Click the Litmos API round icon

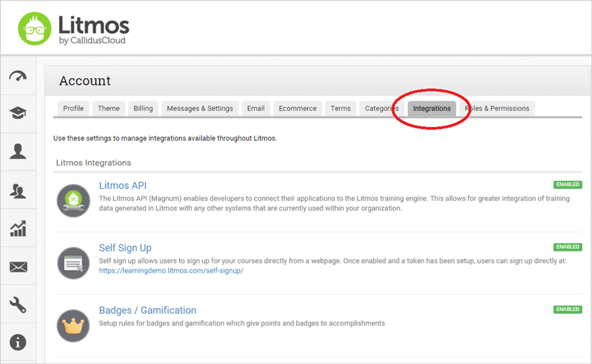73,200
